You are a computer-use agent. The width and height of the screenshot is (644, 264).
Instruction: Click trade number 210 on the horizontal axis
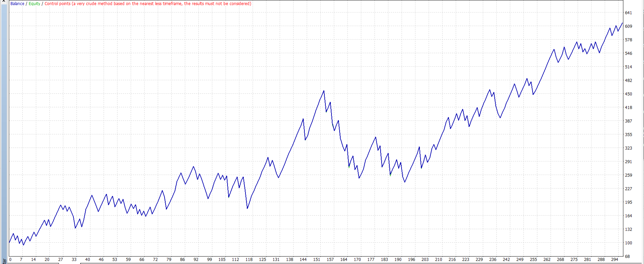click(x=438, y=260)
